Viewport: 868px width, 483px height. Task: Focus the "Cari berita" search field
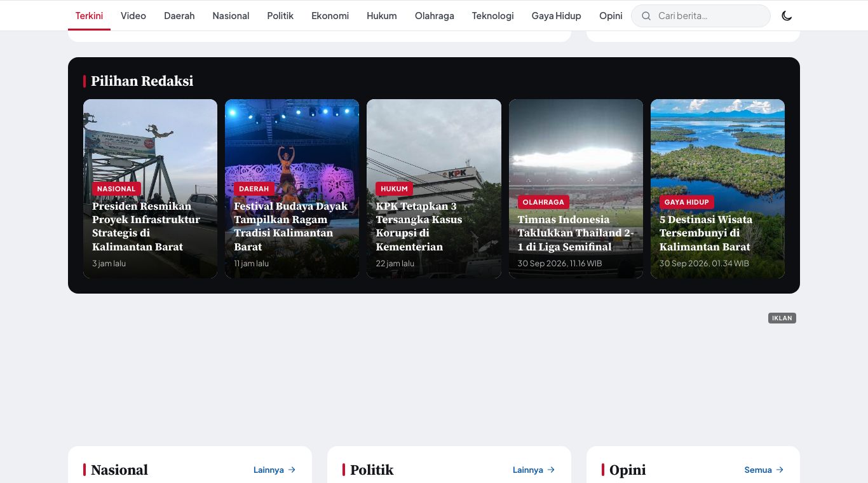coord(701,16)
